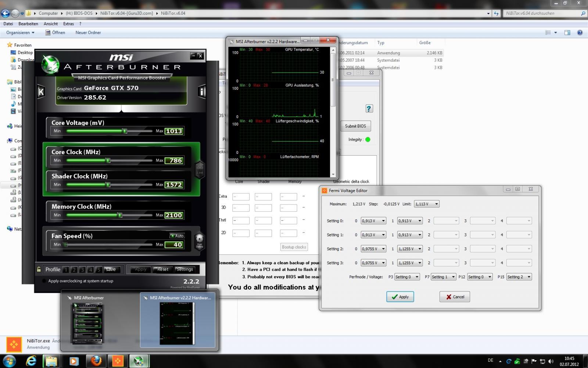Enable Apply overclocking at system startup
588x368 pixels.
44,281
